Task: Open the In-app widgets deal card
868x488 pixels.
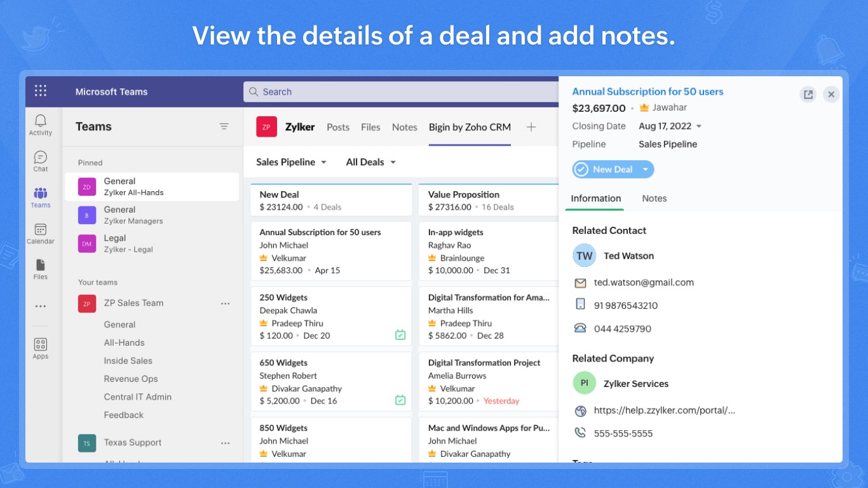Action: pos(488,251)
